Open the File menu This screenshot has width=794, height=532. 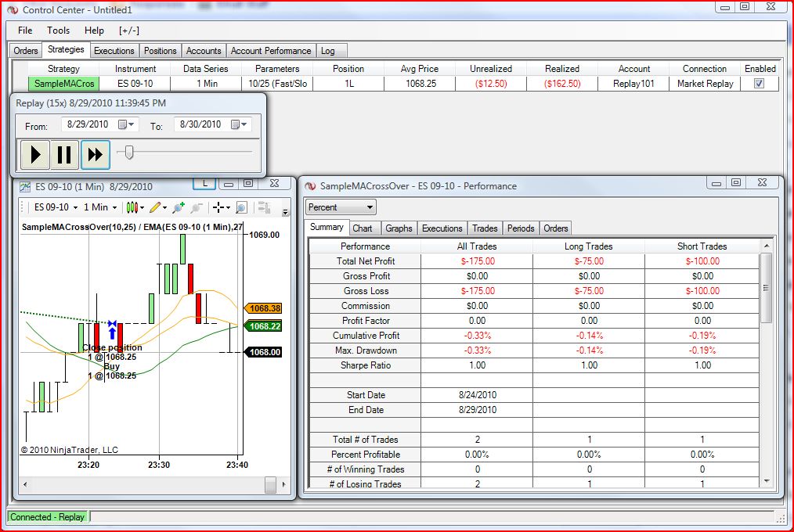[25, 31]
